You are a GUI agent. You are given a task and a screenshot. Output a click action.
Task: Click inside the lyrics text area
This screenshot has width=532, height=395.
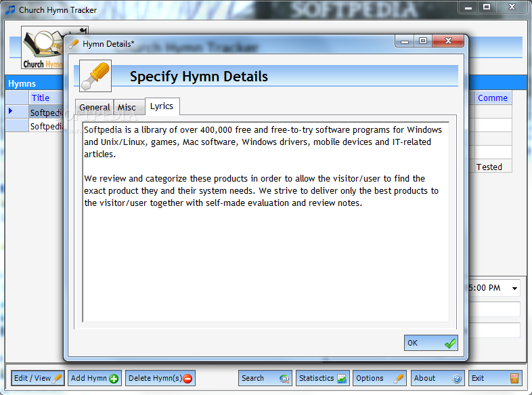click(x=265, y=222)
